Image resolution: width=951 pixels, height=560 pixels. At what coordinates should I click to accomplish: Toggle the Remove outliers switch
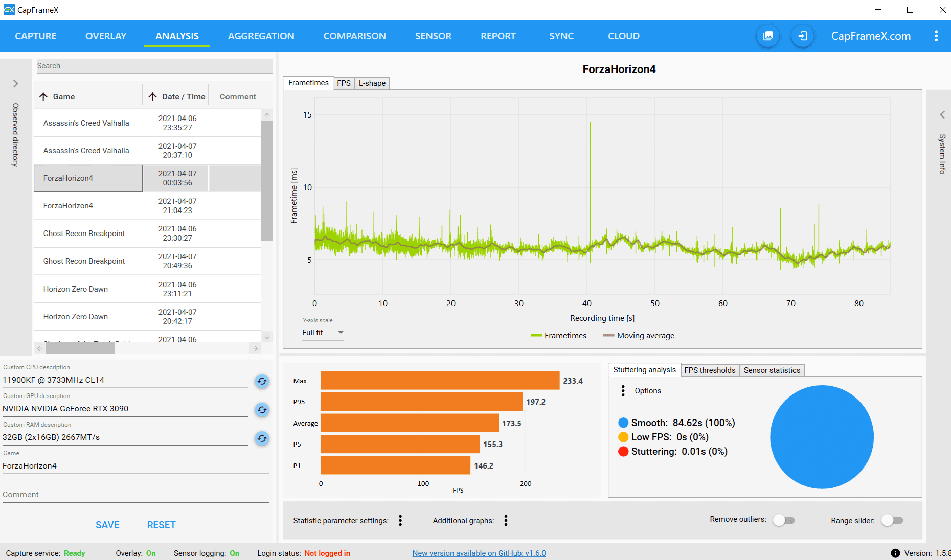pos(784,520)
